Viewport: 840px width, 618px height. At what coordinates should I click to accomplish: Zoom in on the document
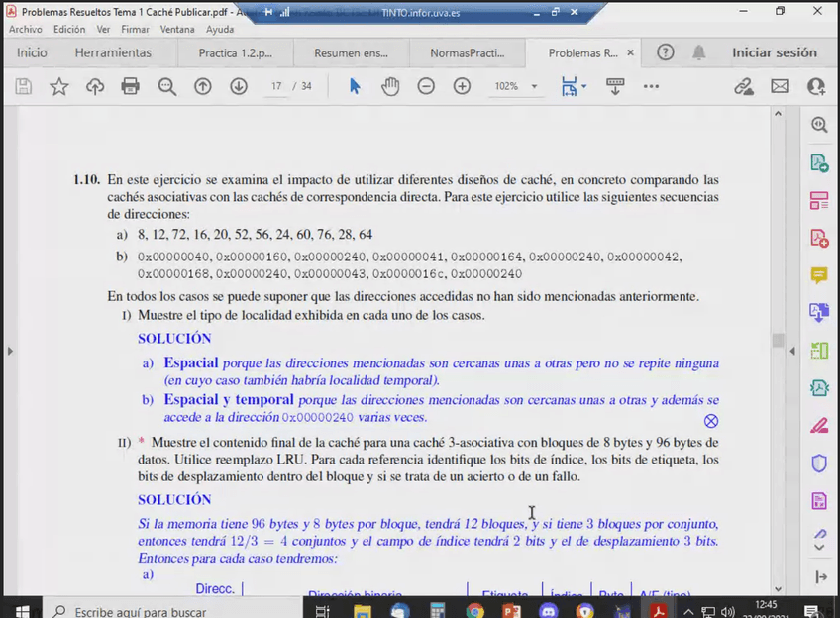[x=462, y=86]
